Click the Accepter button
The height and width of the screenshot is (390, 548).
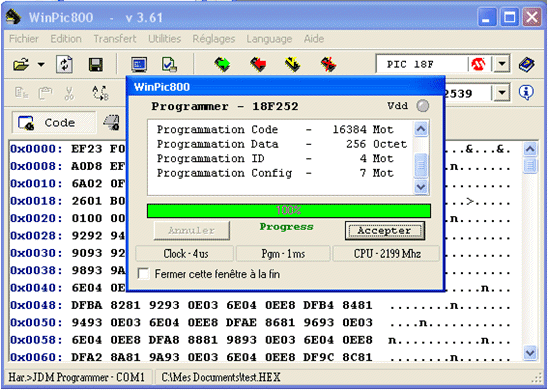click(x=385, y=231)
